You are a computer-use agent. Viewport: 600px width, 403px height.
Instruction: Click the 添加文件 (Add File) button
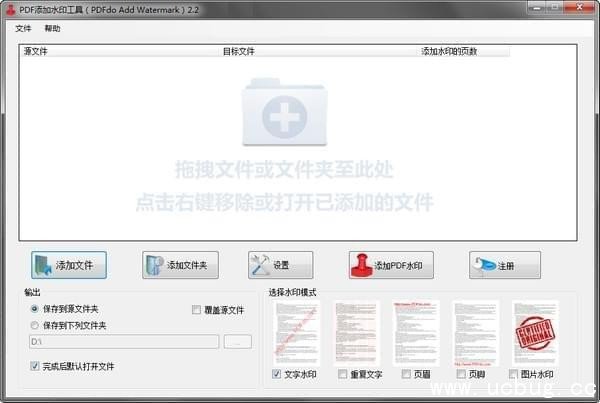click(69, 265)
